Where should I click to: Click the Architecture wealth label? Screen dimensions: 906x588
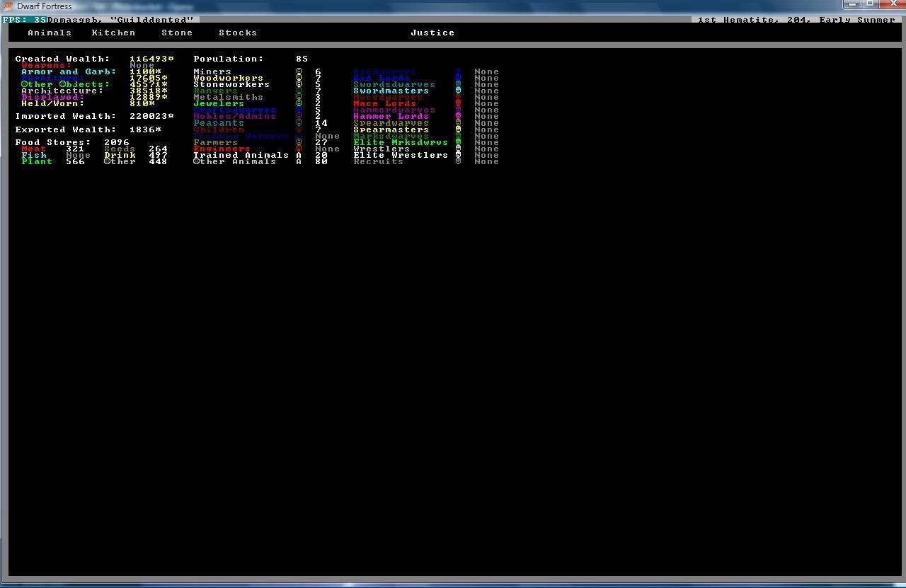[62, 91]
